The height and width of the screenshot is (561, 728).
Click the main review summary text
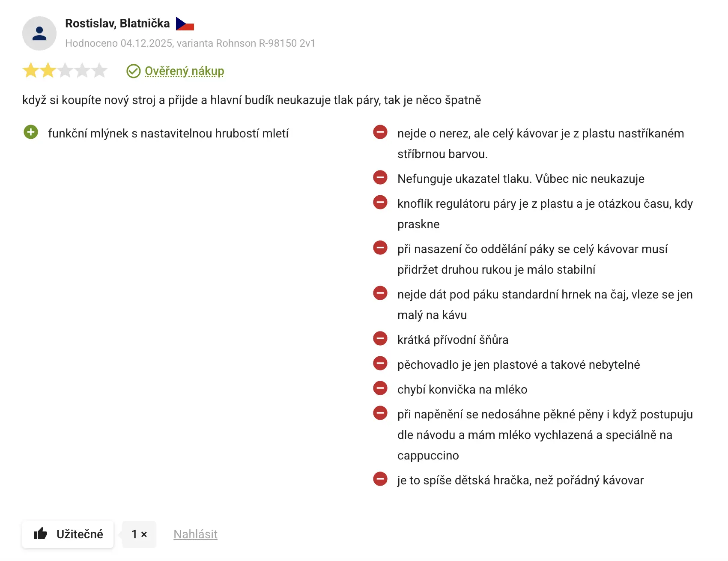251,100
